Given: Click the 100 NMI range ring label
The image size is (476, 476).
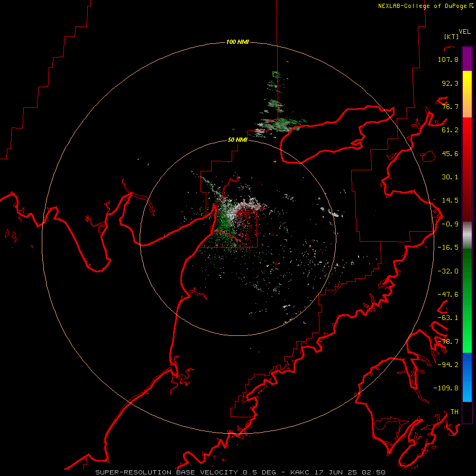Looking at the screenshot, I should click(237, 42).
